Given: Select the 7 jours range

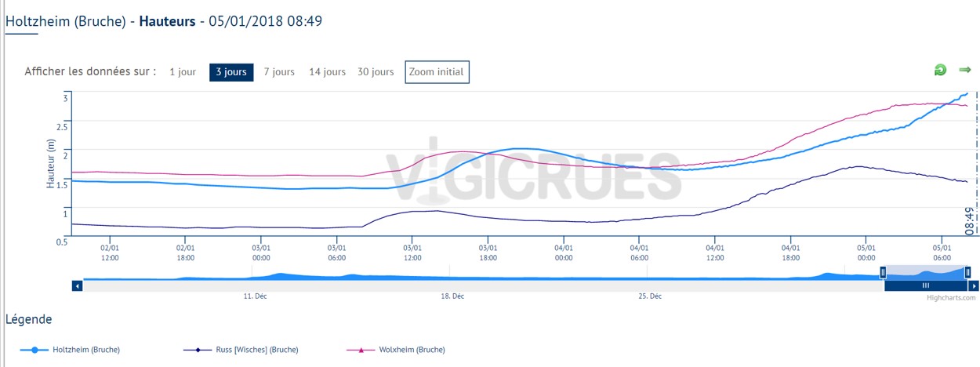Looking at the screenshot, I should pos(279,72).
